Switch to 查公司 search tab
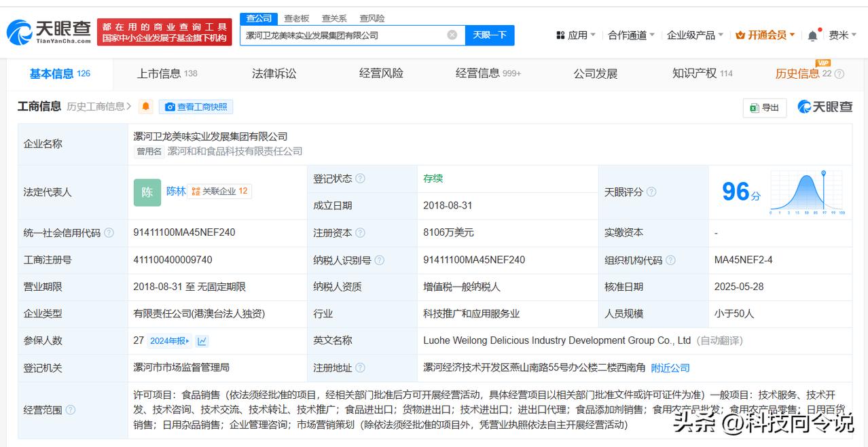This screenshot has width=868, height=447. tap(259, 18)
